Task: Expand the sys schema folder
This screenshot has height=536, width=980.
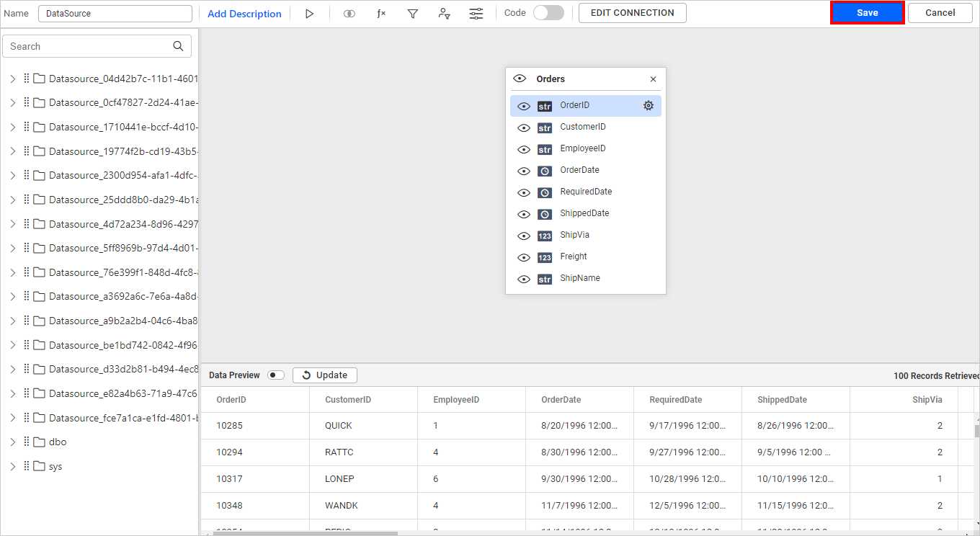Action: pos(13,466)
